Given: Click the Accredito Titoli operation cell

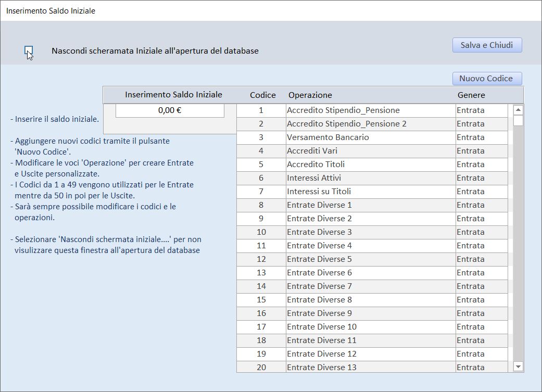Looking at the screenshot, I should 371,164.
